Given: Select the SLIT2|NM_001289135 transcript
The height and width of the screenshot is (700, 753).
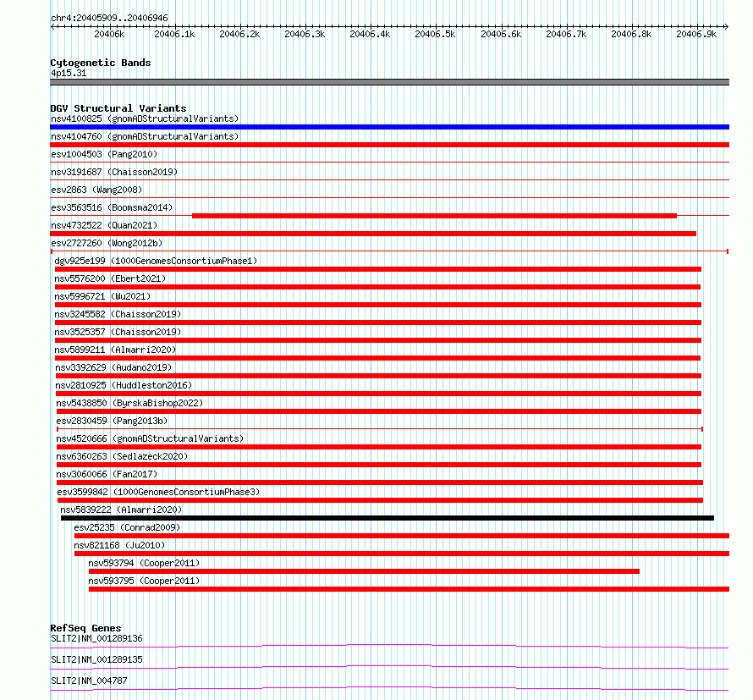Looking at the screenshot, I should (x=96, y=659).
